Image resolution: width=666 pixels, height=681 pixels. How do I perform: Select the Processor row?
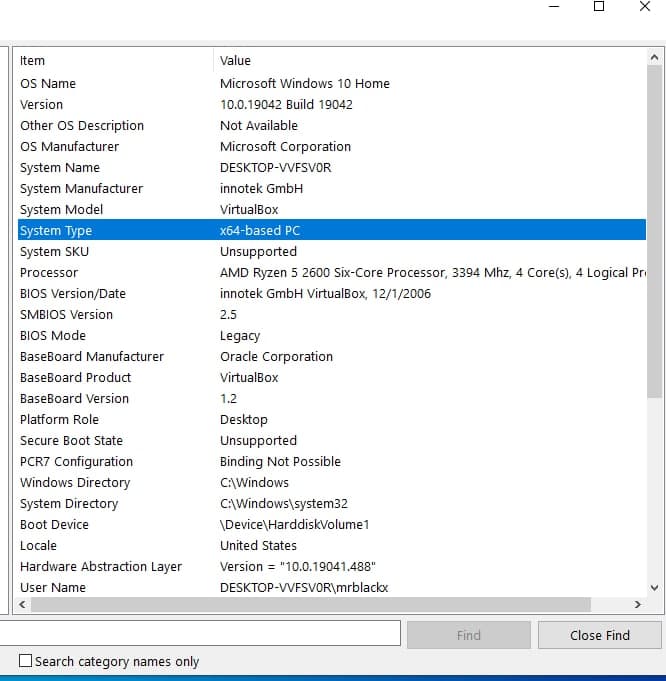[x=49, y=272]
